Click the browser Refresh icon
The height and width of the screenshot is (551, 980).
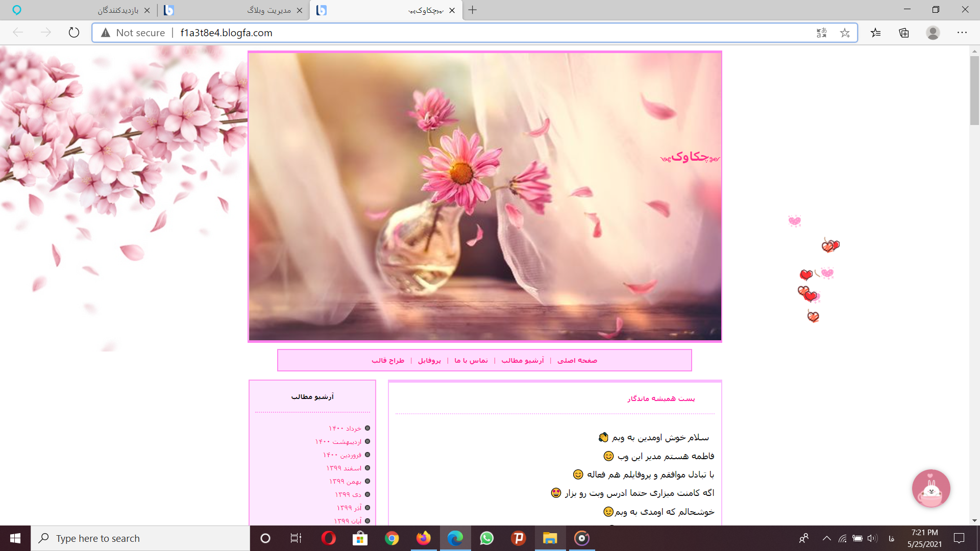(x=74, y=33)
